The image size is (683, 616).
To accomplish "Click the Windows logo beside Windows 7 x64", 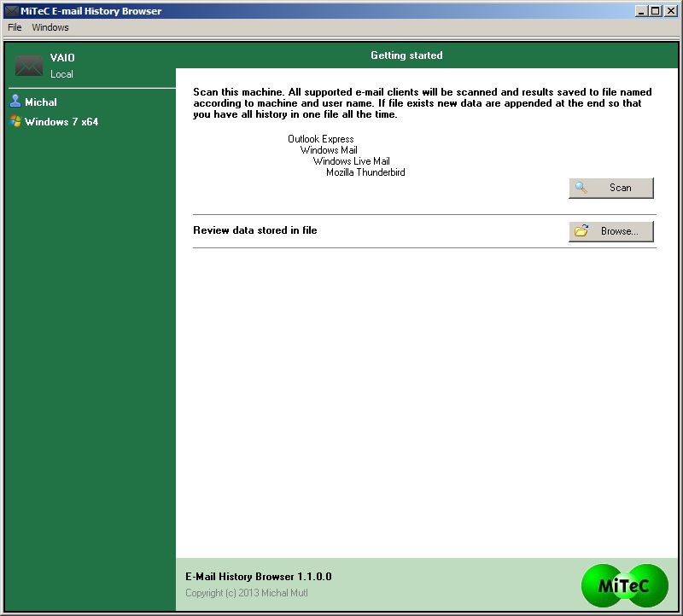I will pos(17,121).
